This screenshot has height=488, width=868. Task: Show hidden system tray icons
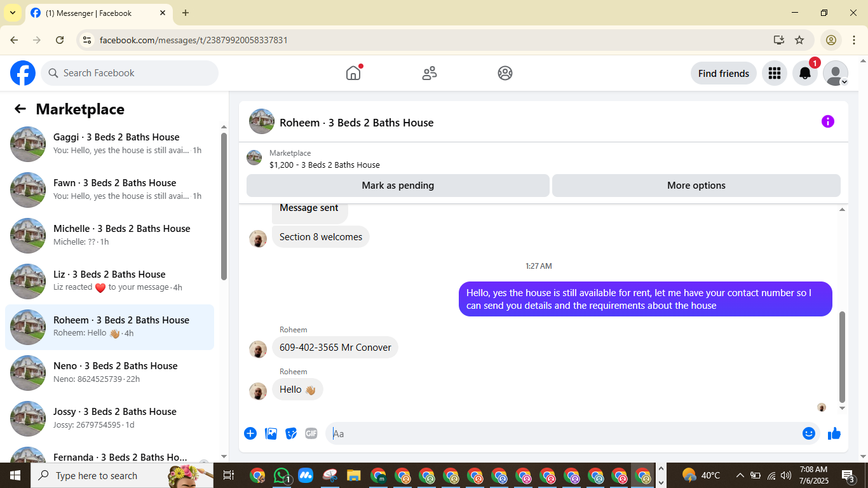740,475
